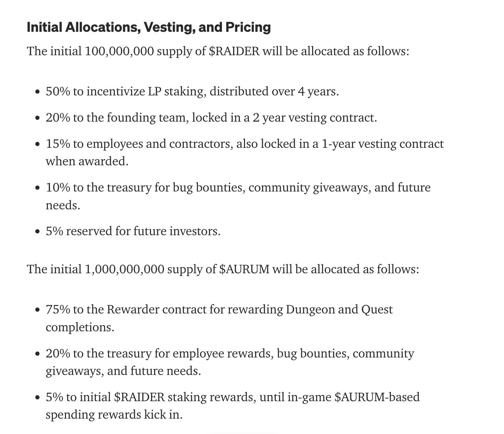Click the 20% treasury employee rewards line

point(230,354)
